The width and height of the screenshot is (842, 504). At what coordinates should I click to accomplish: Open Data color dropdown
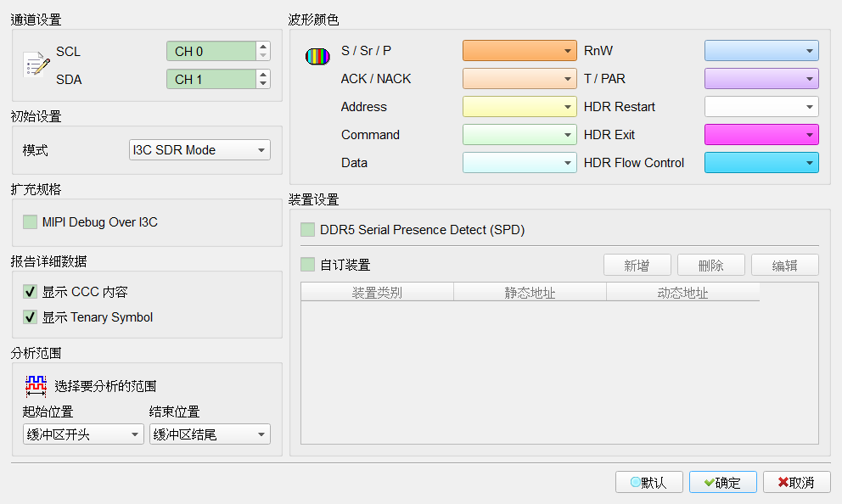(519, 162)
